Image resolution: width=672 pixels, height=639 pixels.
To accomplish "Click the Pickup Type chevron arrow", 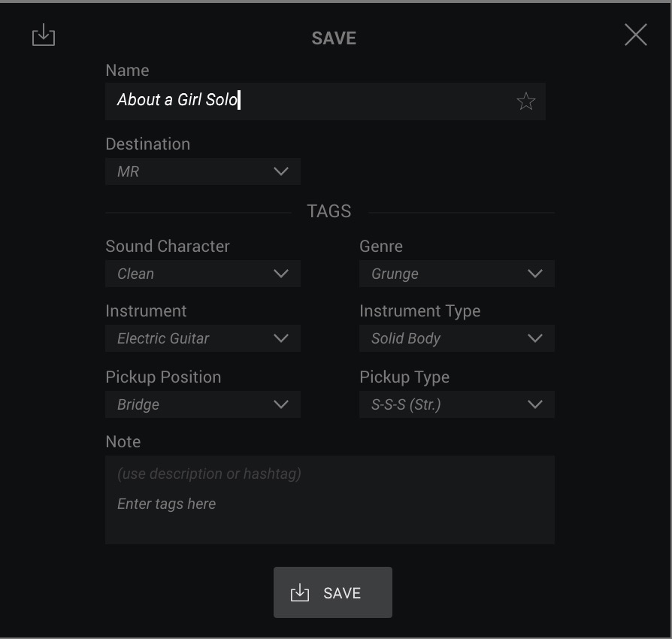I will (x=535, y=404).
